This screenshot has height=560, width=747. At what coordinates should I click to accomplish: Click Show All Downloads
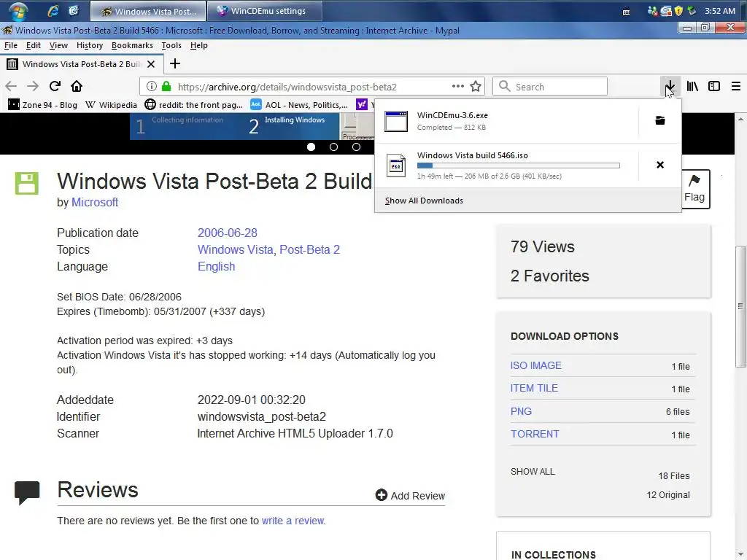click(x=424, y=201)
